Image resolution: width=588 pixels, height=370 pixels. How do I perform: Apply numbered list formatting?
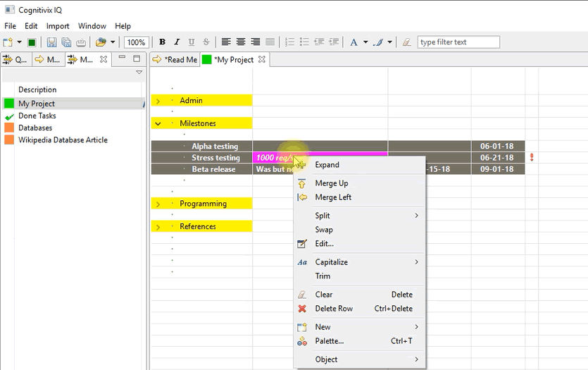click(x=289, y=42)
